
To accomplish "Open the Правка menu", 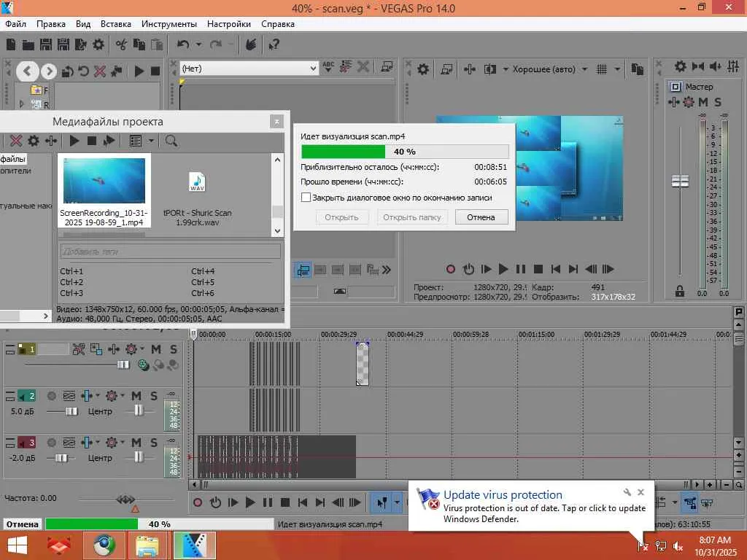I will pos(51,24).
